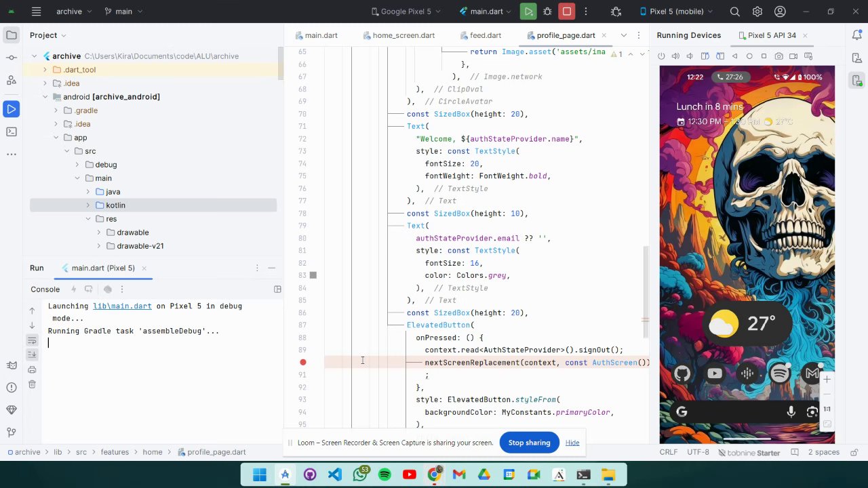This screenshot has height=488, width=868.
Task: Open the main menu hamburger icon
Action: (x=36, y=12)
